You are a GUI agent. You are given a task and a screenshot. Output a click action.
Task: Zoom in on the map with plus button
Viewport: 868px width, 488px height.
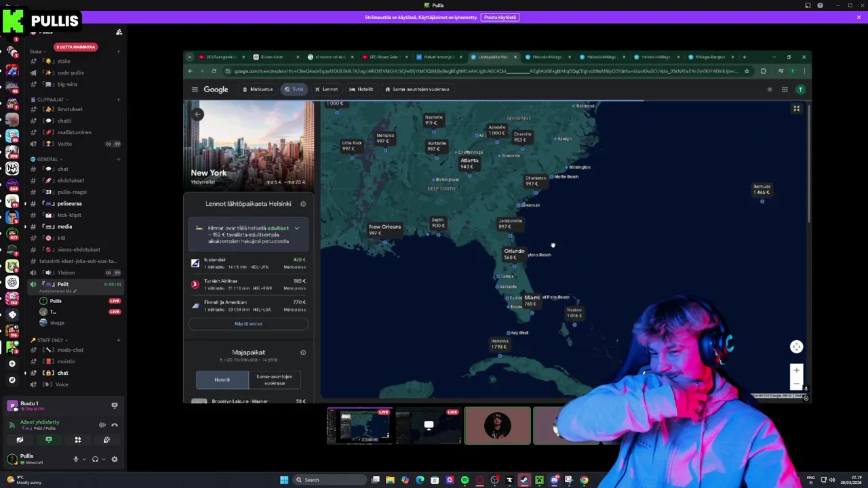pos(797,371)
